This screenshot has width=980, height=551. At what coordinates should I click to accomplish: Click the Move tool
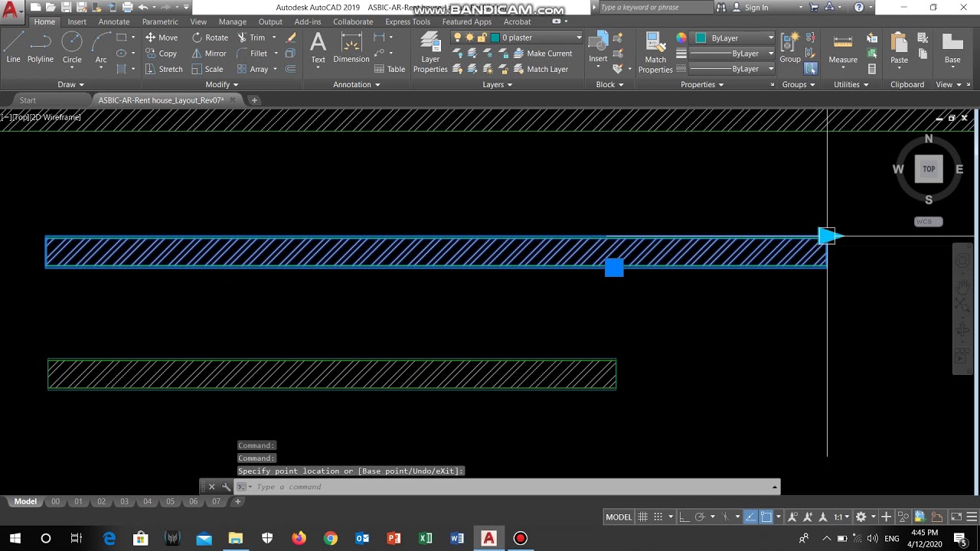161,37
